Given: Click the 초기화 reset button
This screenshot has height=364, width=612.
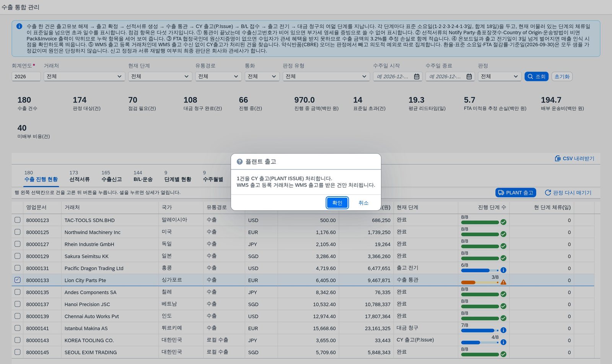Looking at the screenshot, I should [562, 76].
